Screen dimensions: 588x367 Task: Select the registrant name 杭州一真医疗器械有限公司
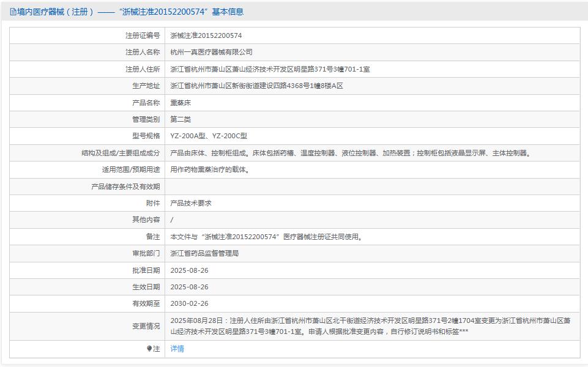click(211, 52)
